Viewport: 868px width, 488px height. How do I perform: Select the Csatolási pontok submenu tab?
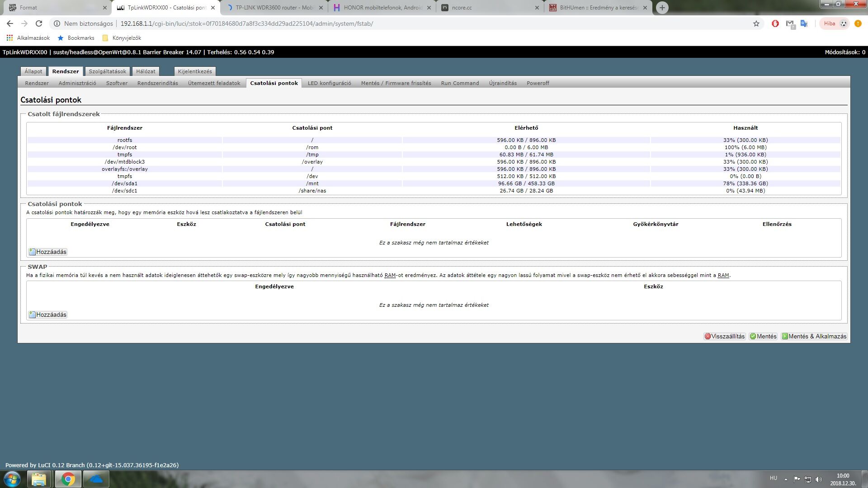(x=274, y=83)
